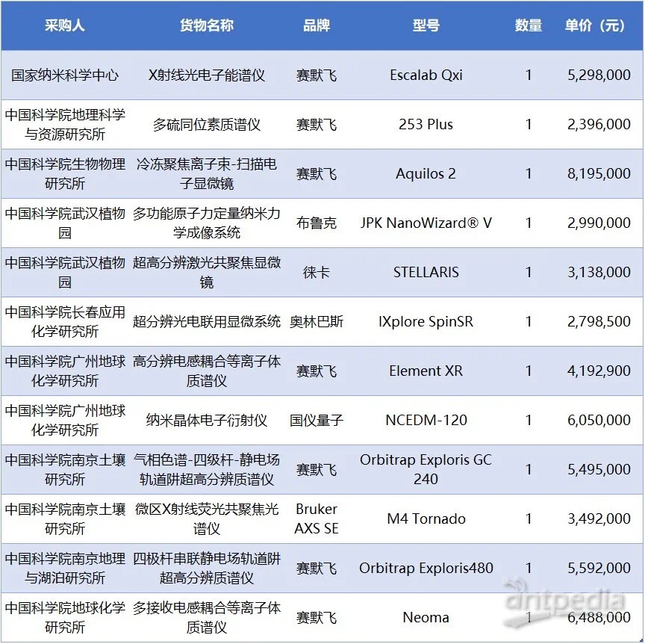Click 气相色谱-四级杆-静电场轨道阱超高分辨质谱仪 cell
This screenshot has height=644, width=645.
207,469
